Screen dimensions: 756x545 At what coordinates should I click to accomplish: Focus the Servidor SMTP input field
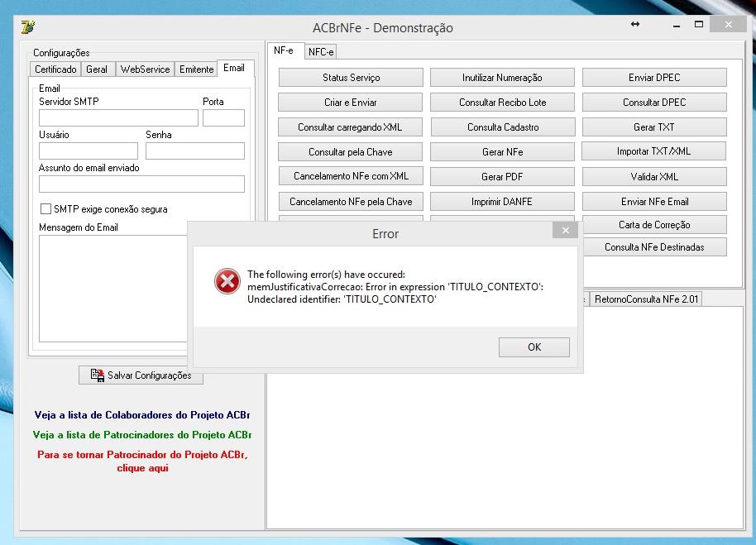coord(118,118)
